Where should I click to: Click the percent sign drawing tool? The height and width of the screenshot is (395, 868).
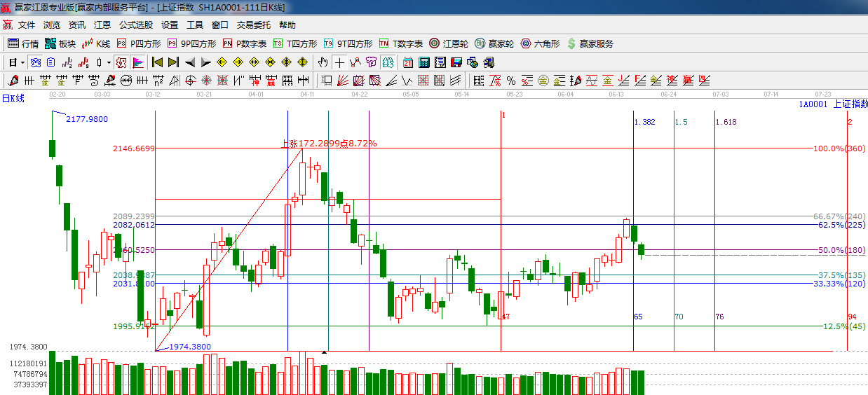(511, 81)
